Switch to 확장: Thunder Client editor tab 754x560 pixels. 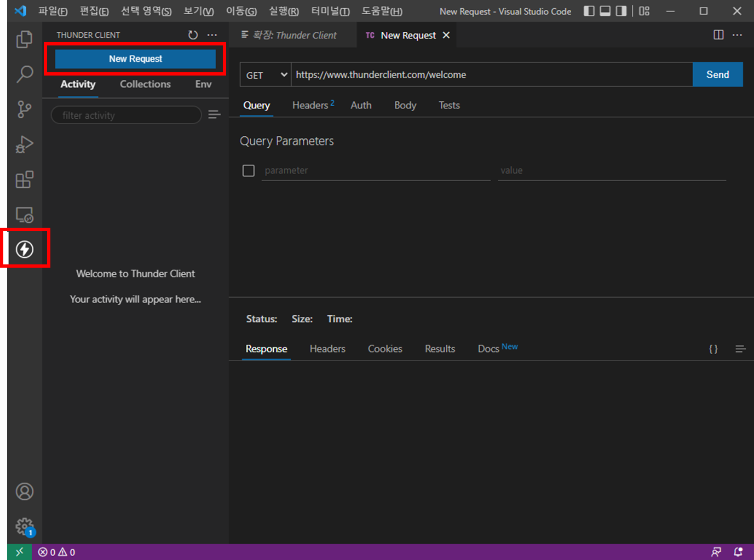(292, 35)
